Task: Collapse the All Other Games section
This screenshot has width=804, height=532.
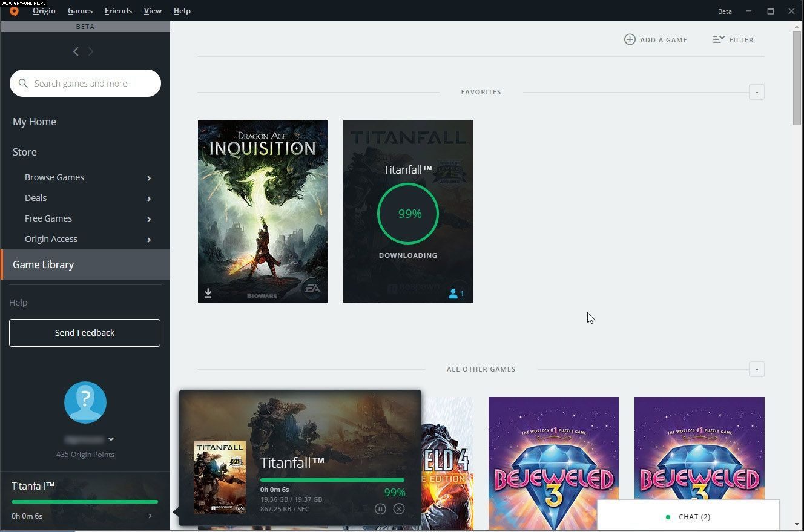Action: tap(756, 369)
